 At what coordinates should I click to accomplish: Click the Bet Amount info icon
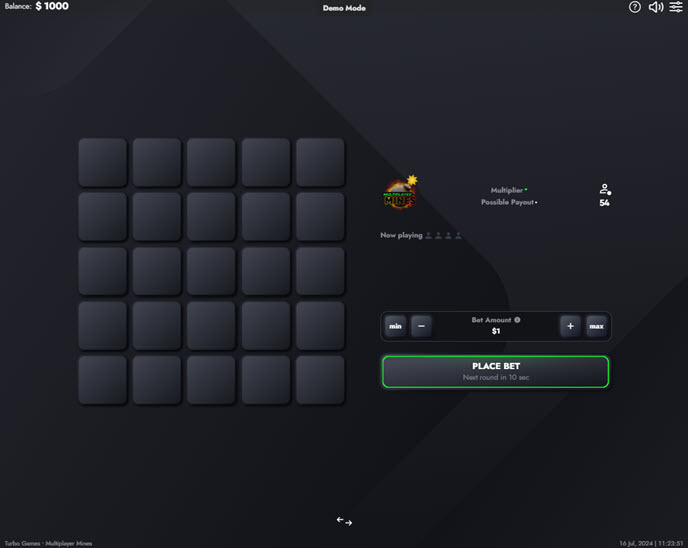pyautogui.click(x=517, y=320)
